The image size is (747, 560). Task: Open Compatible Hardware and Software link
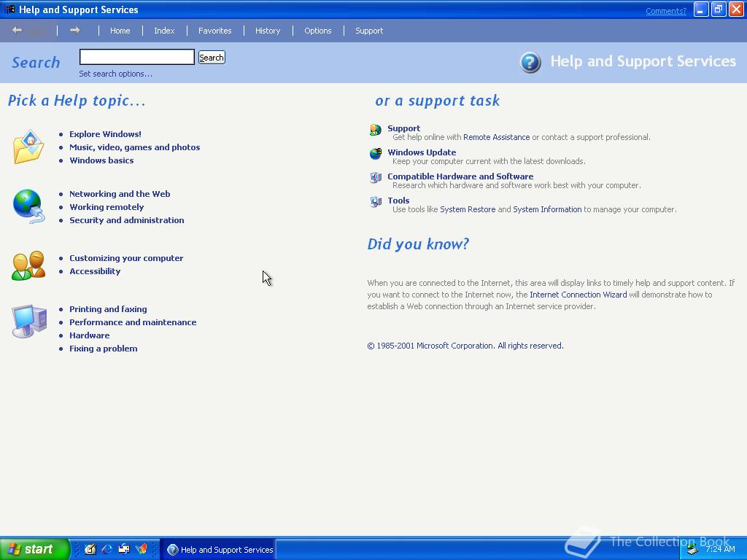pos(460,176)
